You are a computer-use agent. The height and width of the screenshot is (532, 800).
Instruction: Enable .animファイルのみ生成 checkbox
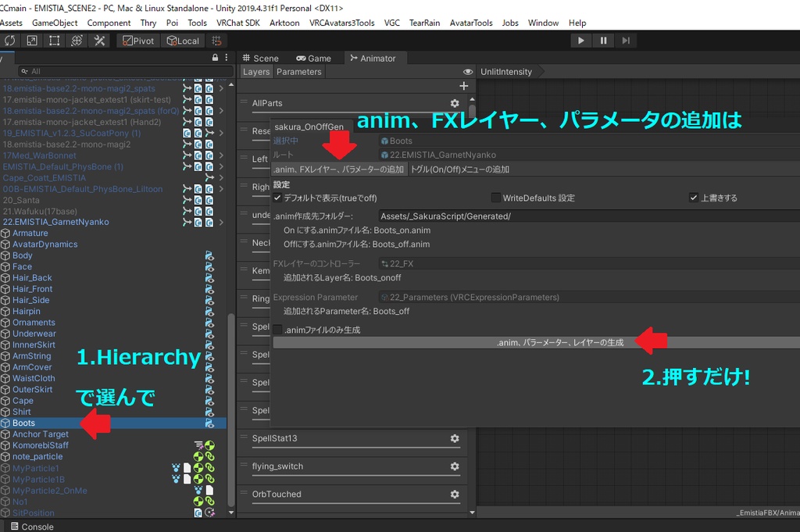pos(277,330)
